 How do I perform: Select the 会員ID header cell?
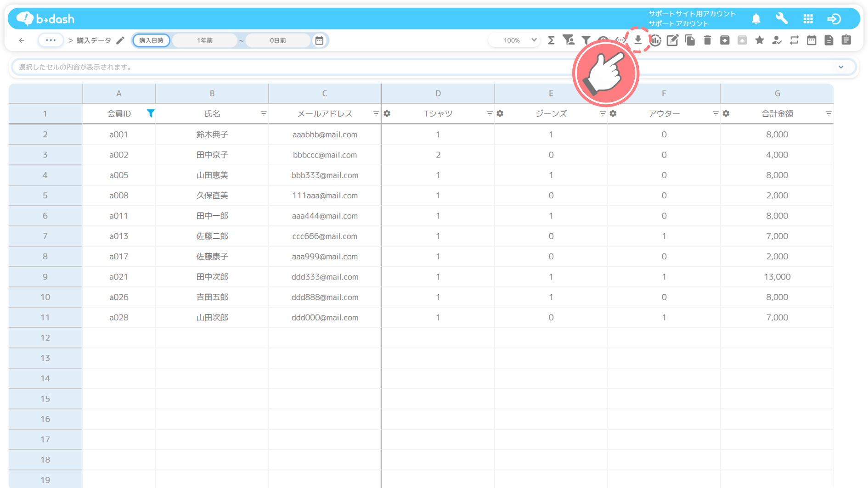pyautogui.click(x=119, y=113)
